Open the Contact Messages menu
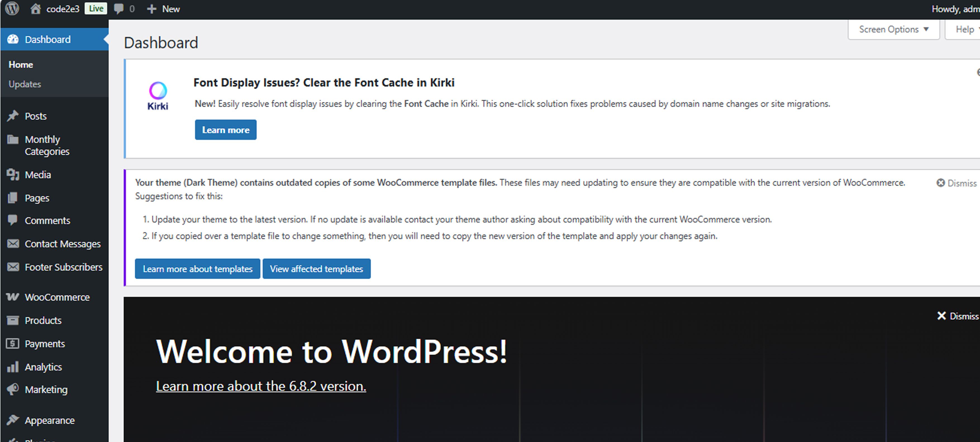This screenshot has height=442, width=980. coord(62,243)
